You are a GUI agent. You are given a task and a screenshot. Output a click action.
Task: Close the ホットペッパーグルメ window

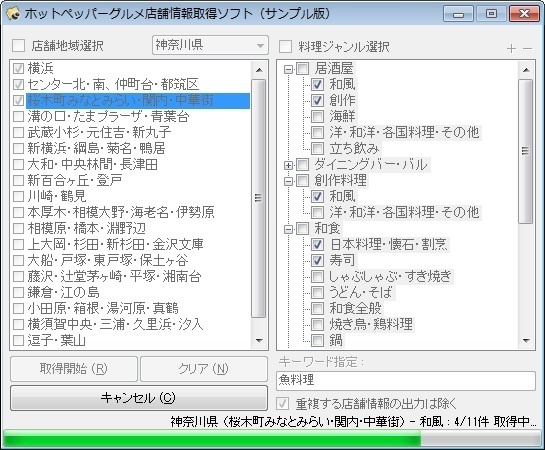(x=524, y=14)
